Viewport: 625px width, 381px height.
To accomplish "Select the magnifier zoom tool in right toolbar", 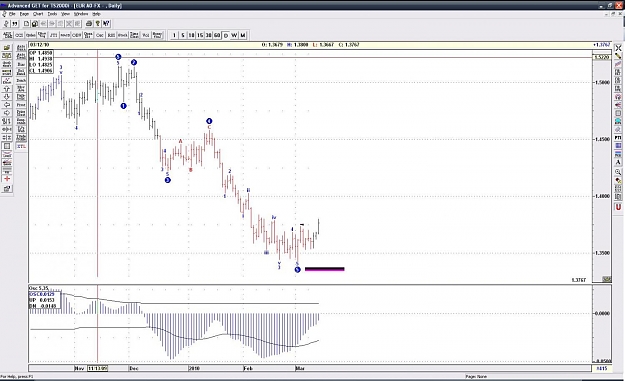I will point(618,172).
